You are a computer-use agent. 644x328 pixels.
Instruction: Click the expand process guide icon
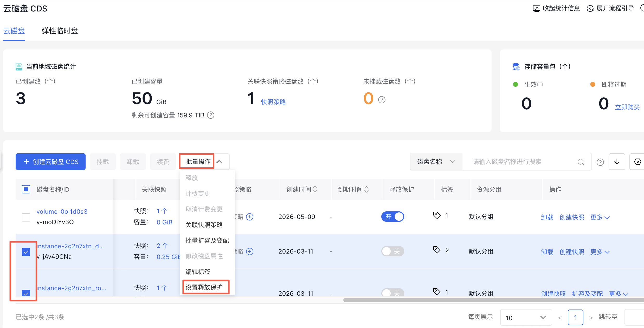(x=590, y=9)
